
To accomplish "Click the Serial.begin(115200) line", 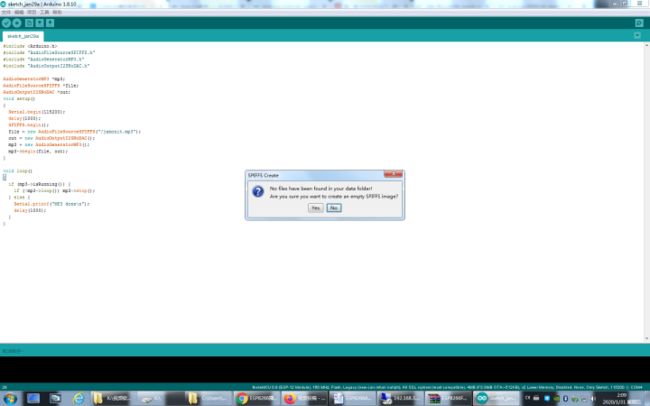I will [x=36, y=112].
